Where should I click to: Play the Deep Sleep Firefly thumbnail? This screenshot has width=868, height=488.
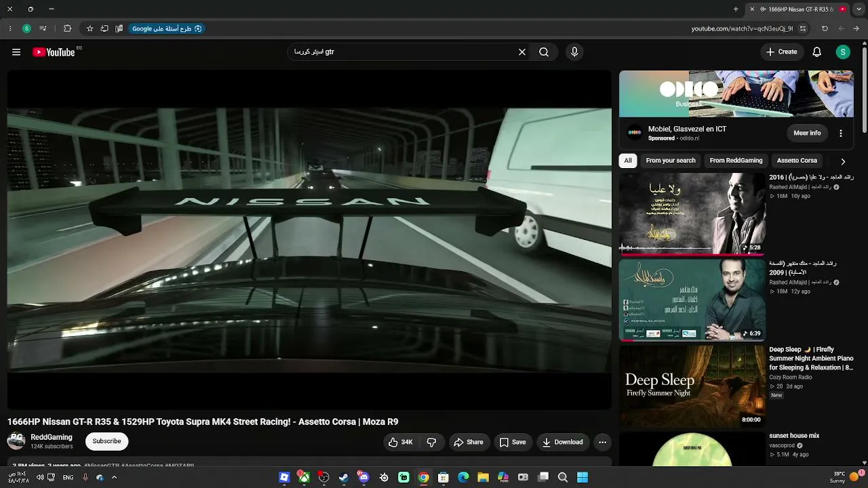pos(692,386)
